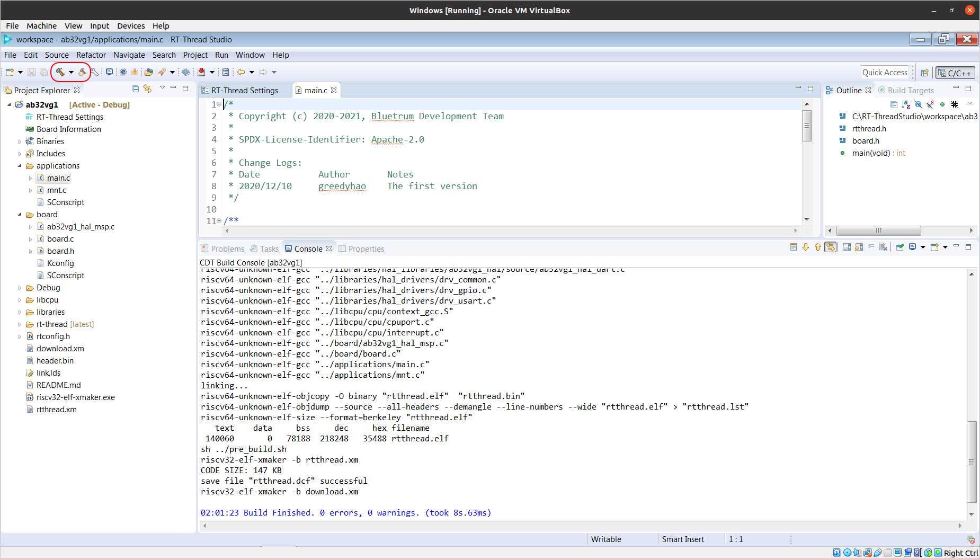
Task: Expand the Includes tree node
Action: pyautogui.click(x=20, y=154)
